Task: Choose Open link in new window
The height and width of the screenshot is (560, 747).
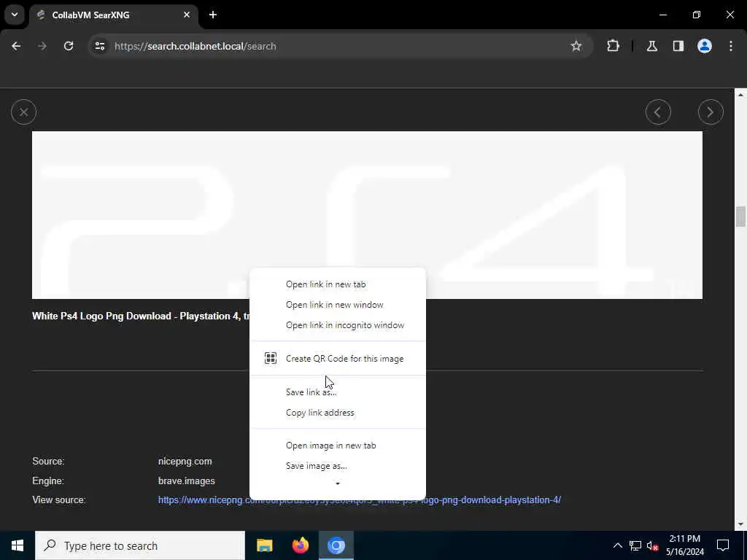Action: point(337,305)
